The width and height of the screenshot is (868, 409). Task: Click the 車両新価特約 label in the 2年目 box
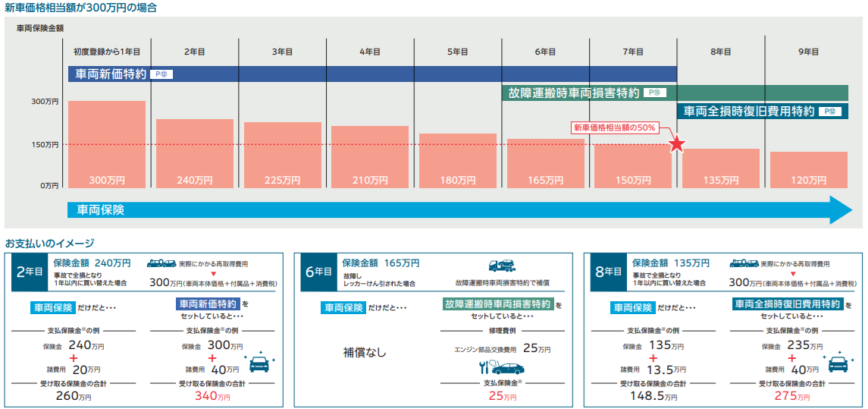pos(208,305)
